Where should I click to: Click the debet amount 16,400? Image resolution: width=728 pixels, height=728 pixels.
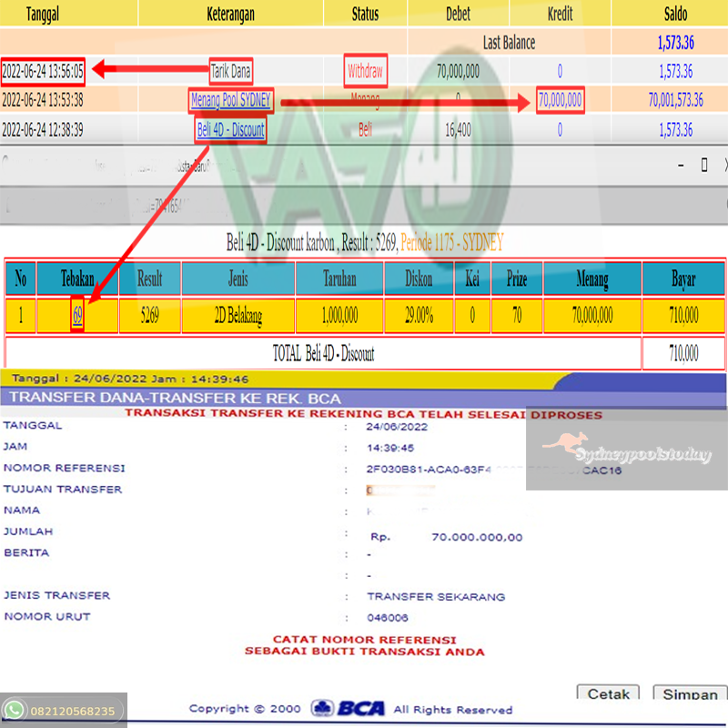tap(458, 129)
